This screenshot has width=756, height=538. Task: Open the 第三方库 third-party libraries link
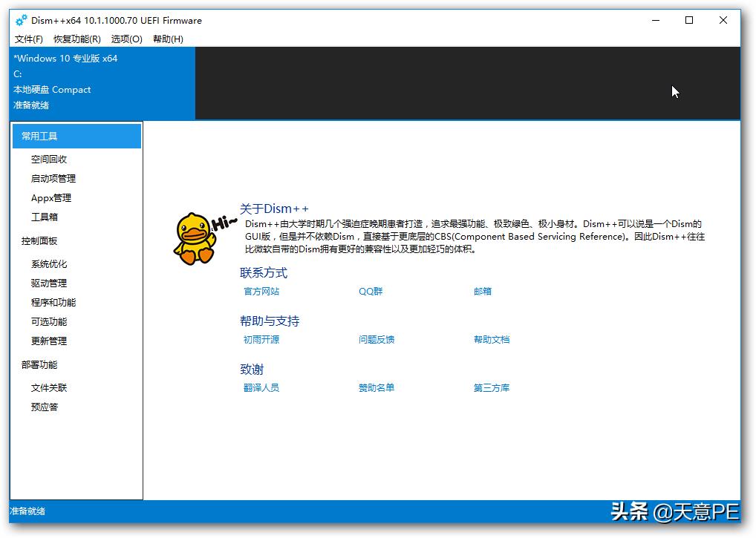[x=491, y=387]
